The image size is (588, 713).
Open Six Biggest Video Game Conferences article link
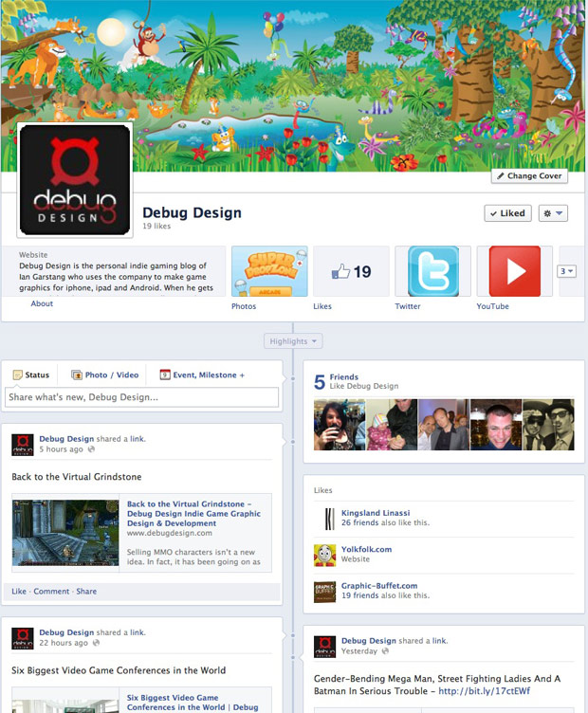[x=193, y=703]
